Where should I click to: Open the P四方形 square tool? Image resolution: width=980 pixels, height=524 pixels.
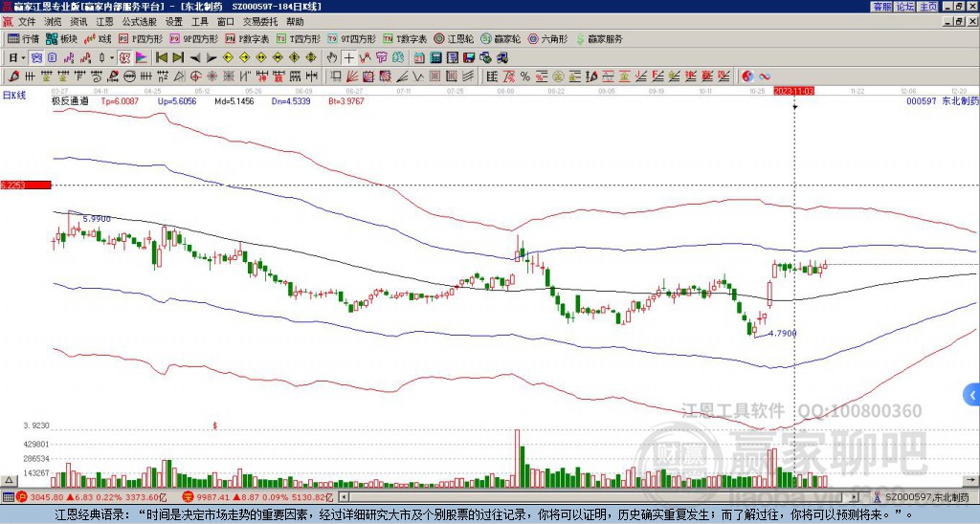142,38
